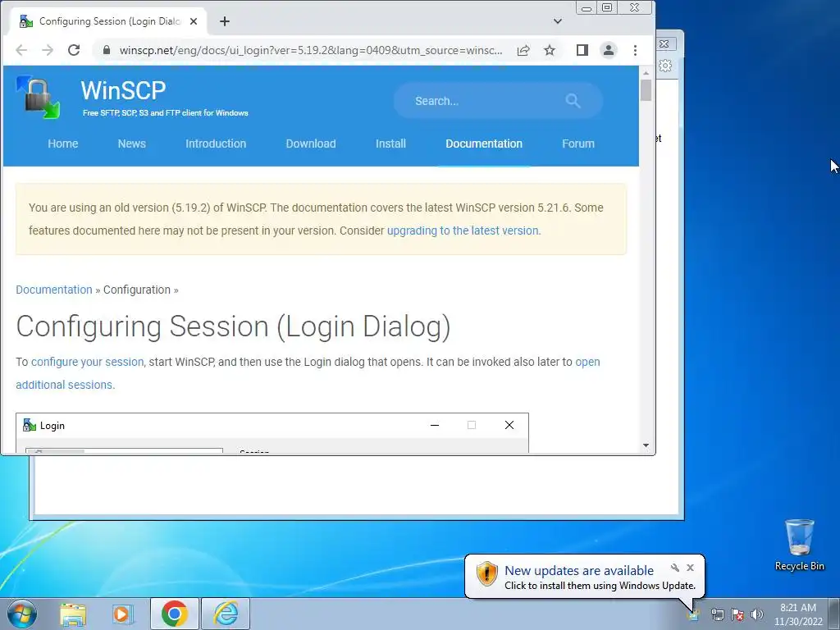The height and width of the screenshot is (630, 840).
Task: Select the Documentation nav tab
Action: point(484,144)
